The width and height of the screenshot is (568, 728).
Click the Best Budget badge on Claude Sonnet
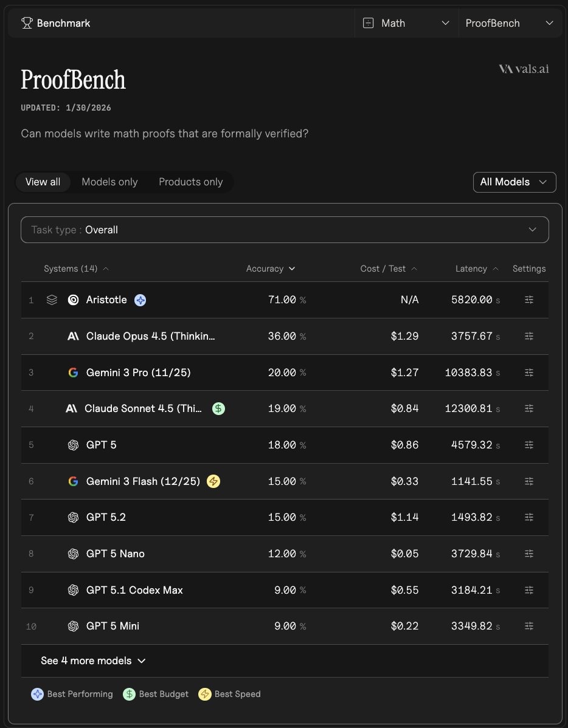[218, 408]
